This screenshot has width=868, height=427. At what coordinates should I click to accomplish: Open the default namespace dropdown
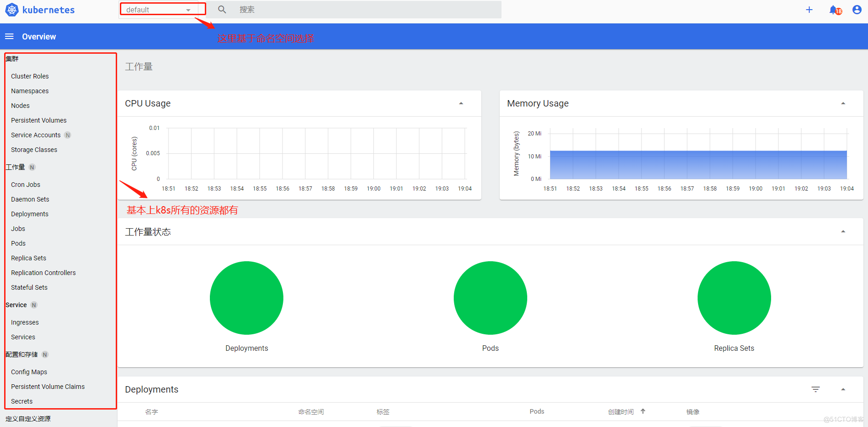[x=159, y=10]
